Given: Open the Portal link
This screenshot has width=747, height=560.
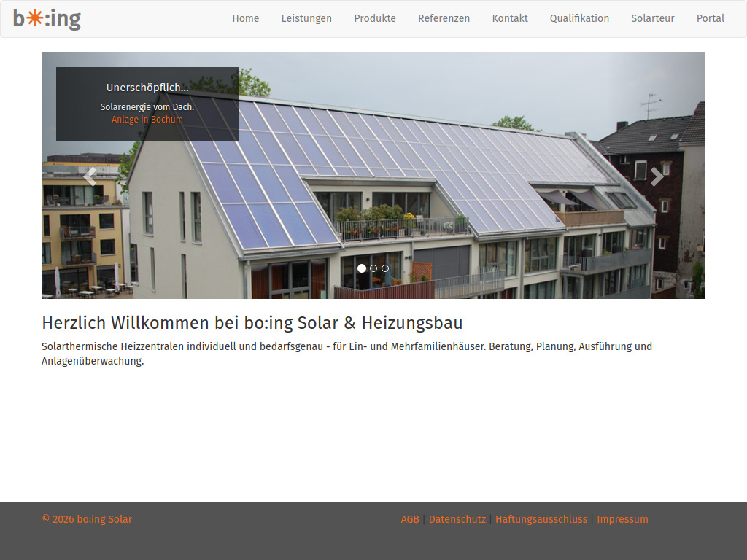Looking at the screenshot, I should [x=710, y=18].
